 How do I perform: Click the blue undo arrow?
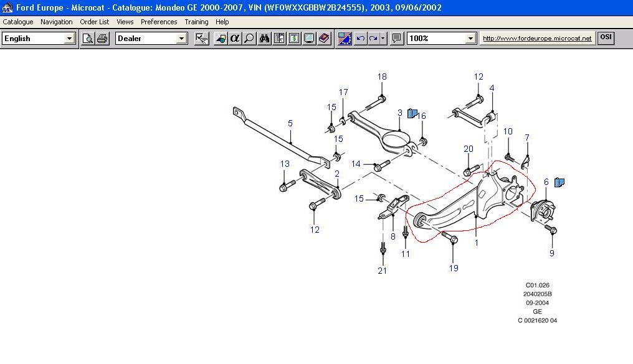point(360,39)
